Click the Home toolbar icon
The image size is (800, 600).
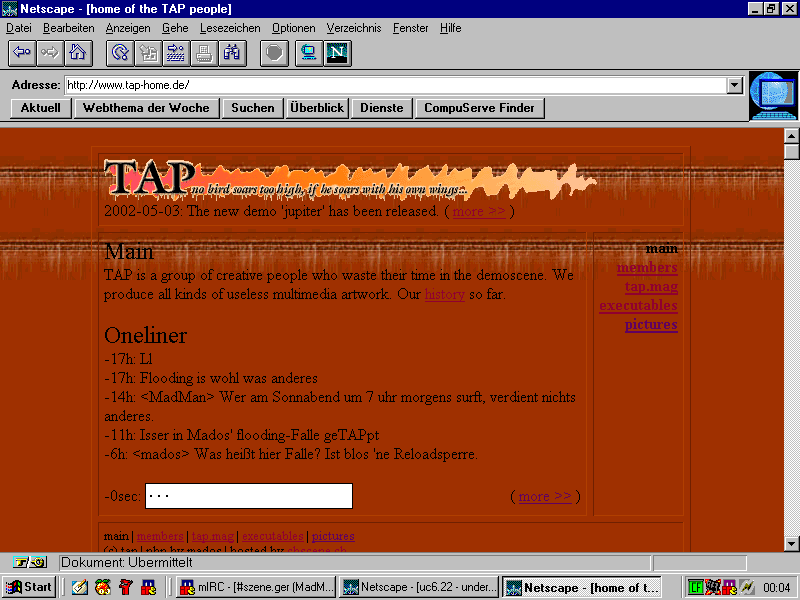[77, 53]
